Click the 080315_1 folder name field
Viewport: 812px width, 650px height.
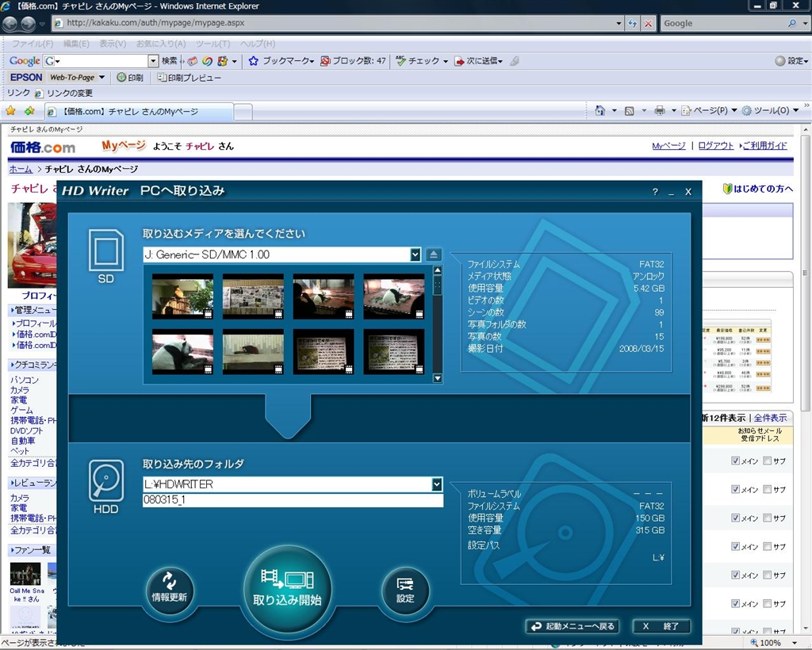click(x=292, y=500)
